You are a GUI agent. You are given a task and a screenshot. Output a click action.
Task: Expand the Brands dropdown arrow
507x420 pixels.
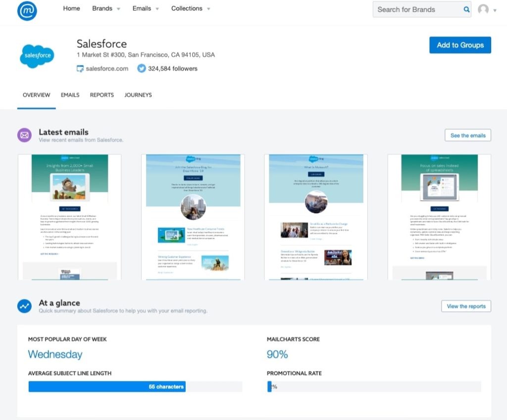pos(118,9)
